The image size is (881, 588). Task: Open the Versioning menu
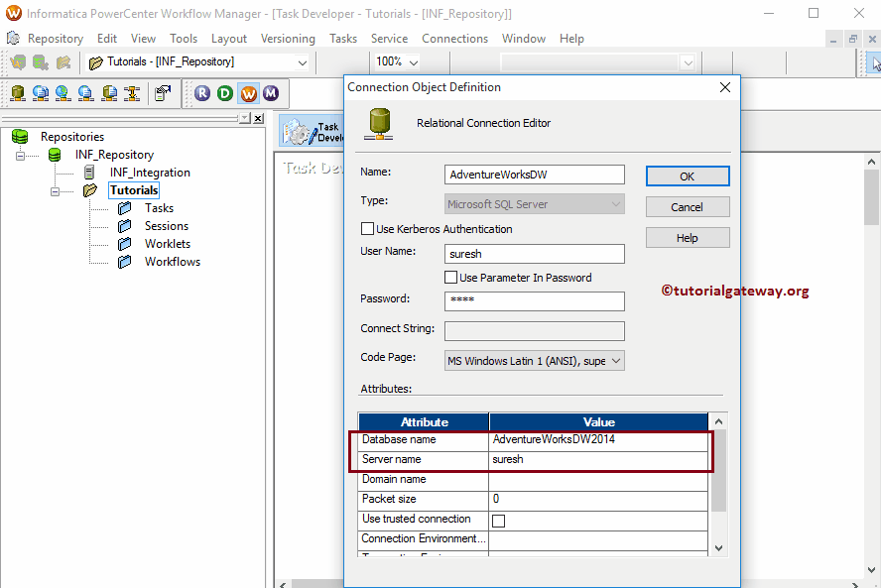click(x=288, y=38)
